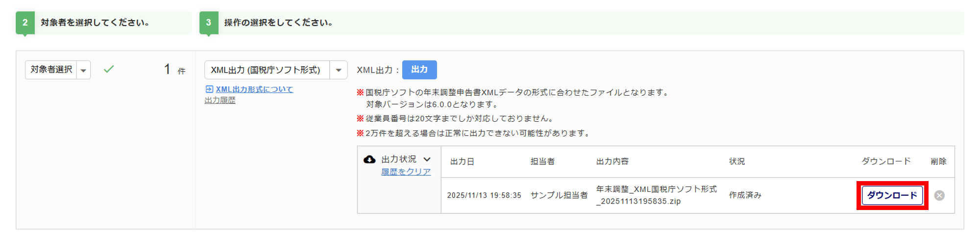Click the delete icon for the zip export
Screen dimensions: 980x237
point(939,195)
